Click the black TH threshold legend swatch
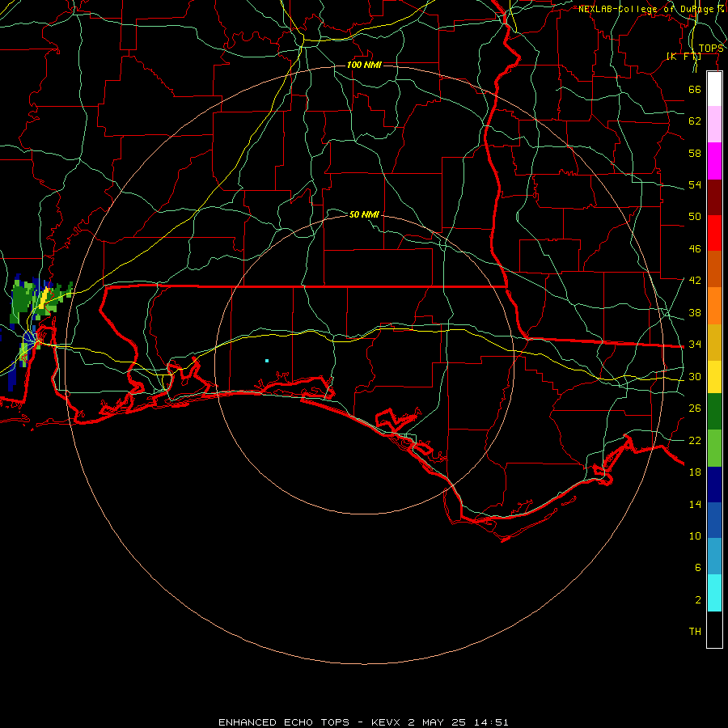Image resolution: width=728 pixels, height=728 pixels. (714, 629)
